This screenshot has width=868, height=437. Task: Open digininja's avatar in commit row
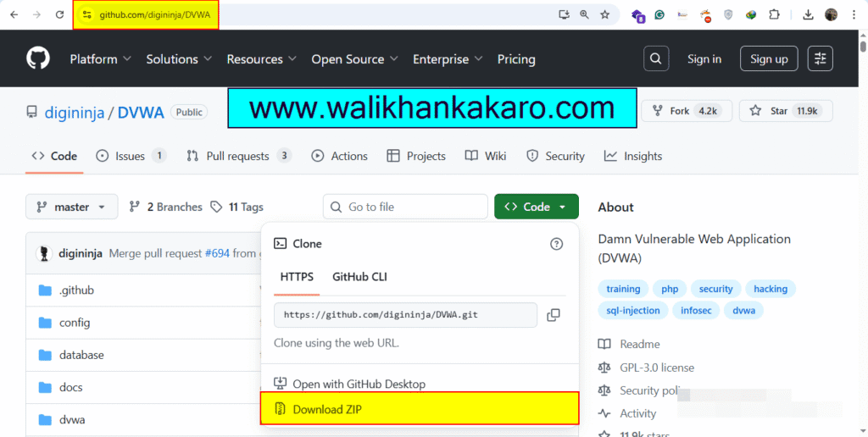pyautogui.click(x=44, y=254)
